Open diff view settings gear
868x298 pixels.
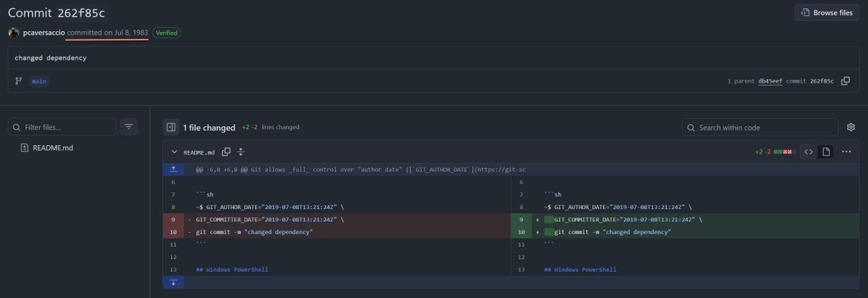[851, 128]
